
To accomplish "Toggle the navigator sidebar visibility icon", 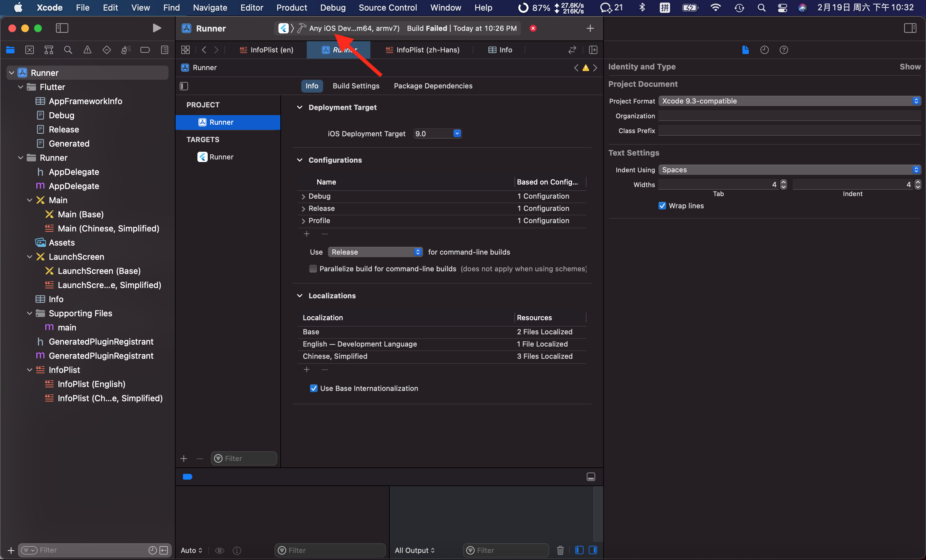I will pos(62,28).
